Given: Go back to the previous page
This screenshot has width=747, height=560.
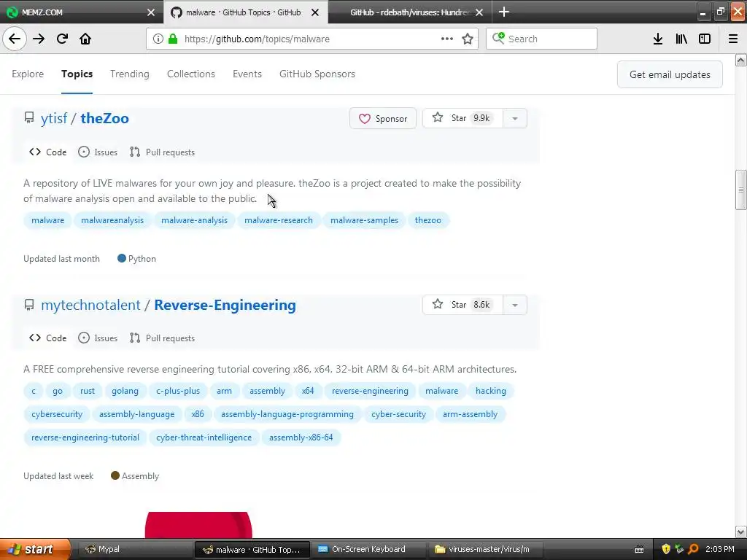Looking at the screenshot, I should tap(15, 39).
